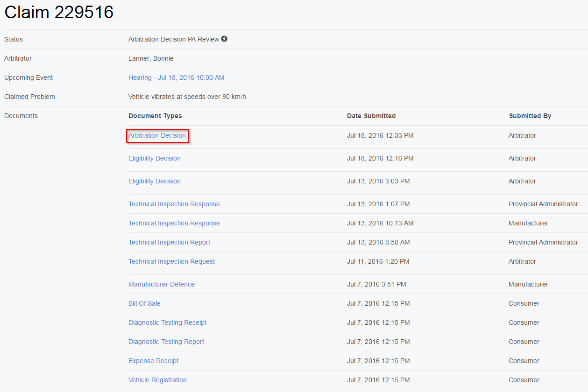This screenshot has height=392, width=588.
Task: Open the Eligibility Decision submitted Jul 18
Action: pos(154,158)
